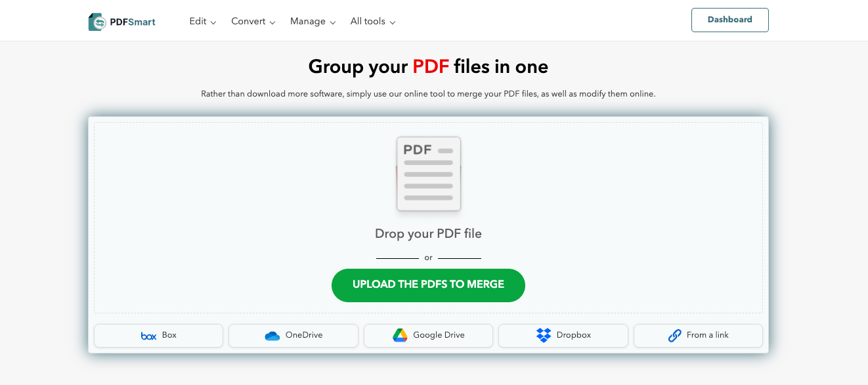Click the chain link icon beside From a link
The height and width of the screenshot is (385, 868).
click(x=675, y=336)
